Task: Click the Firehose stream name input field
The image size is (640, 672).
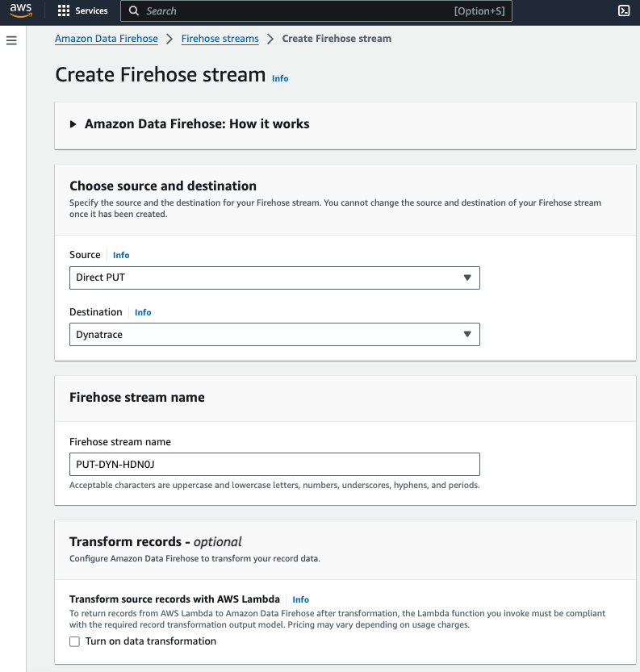Action: (274, 464)
